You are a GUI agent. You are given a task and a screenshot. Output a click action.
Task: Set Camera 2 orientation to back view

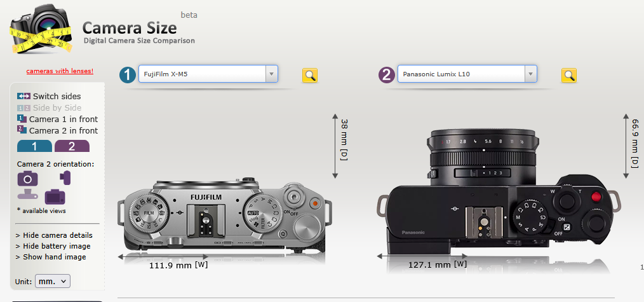[x=55, y=197]
